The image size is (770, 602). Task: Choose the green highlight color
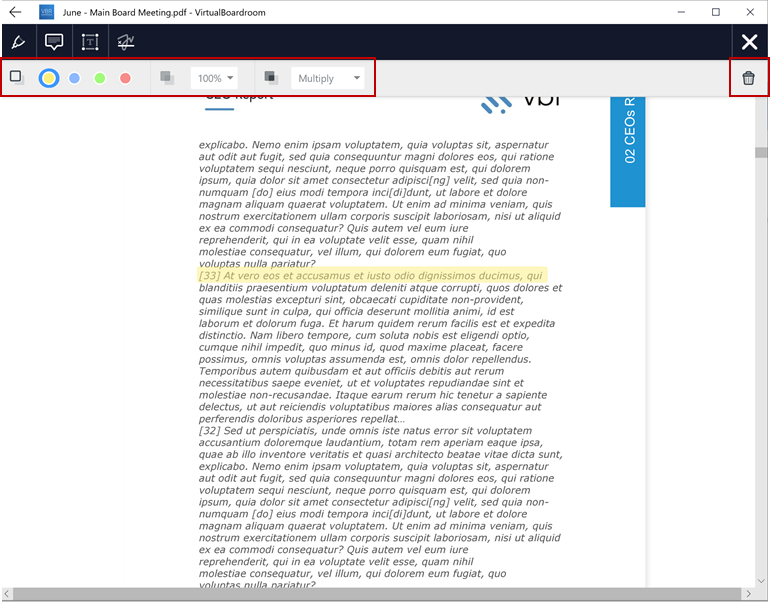100,78
